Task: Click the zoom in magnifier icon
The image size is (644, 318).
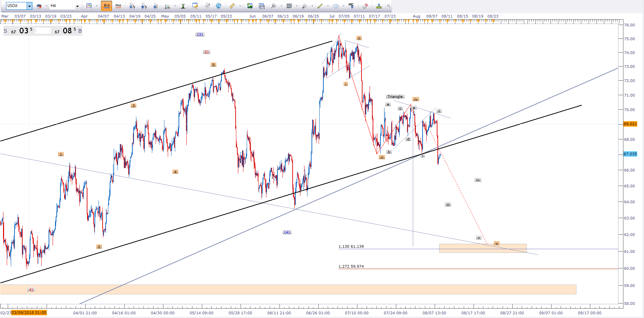Action: click(132, 6)
